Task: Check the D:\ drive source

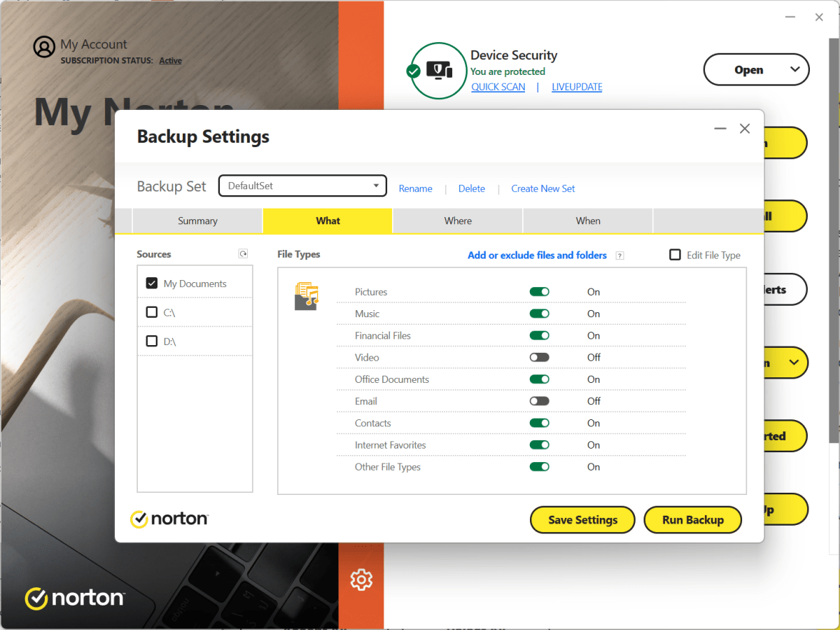Action: 151,341
